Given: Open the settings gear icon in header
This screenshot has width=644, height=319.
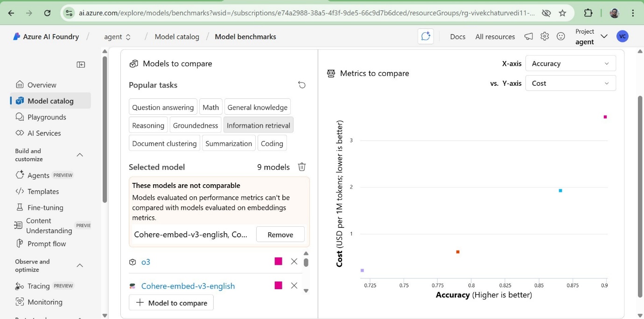Looking at the screenshot, I should click(x=545, y=36).
